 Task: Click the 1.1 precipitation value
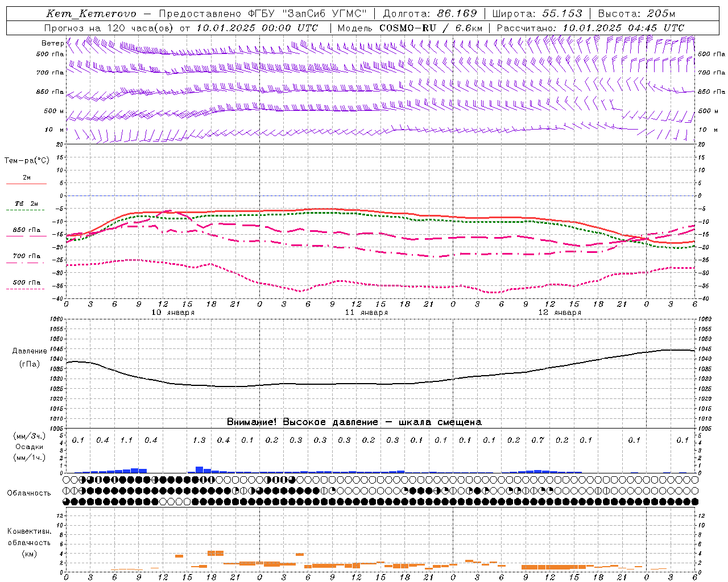click(126, 440)
